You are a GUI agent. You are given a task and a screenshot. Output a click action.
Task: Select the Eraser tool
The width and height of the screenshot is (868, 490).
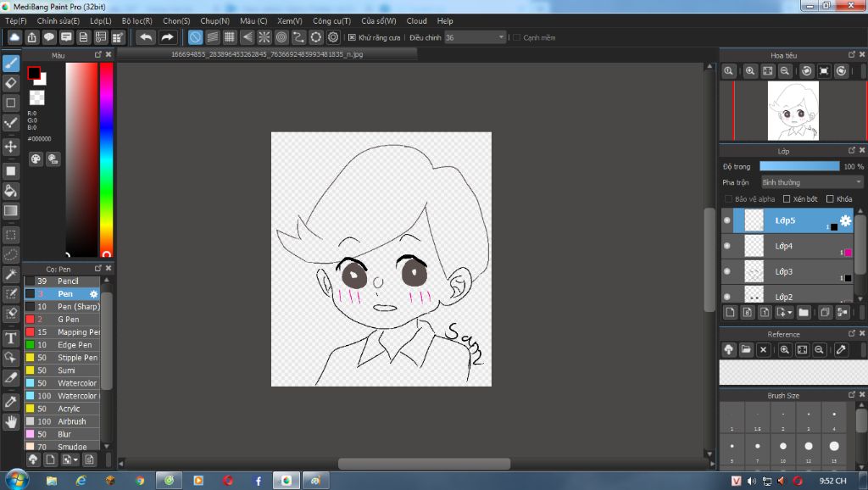point(11,83)
